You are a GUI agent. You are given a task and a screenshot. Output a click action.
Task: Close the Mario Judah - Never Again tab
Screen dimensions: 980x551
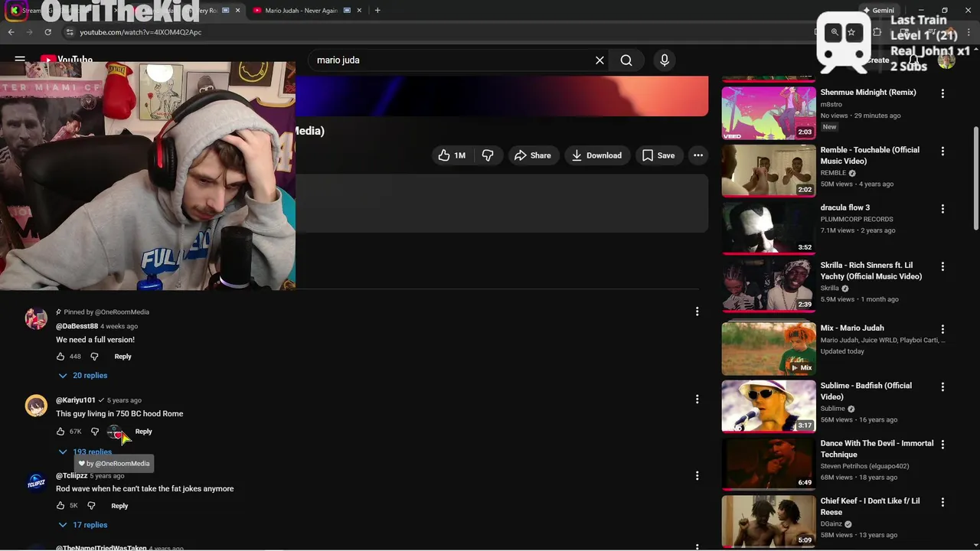point(359,11)
